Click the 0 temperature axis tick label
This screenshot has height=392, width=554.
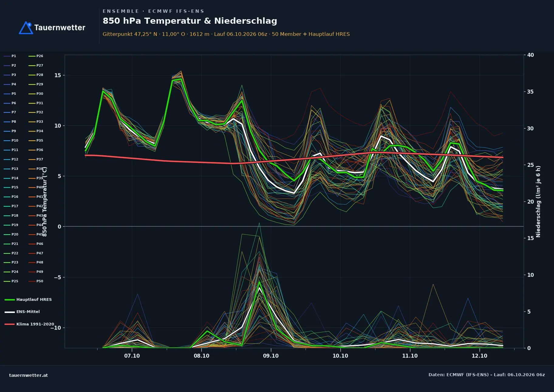coord(59,227)
